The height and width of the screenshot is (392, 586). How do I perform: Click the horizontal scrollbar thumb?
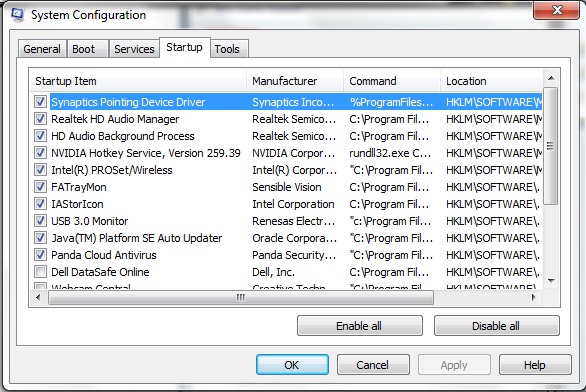241,297
